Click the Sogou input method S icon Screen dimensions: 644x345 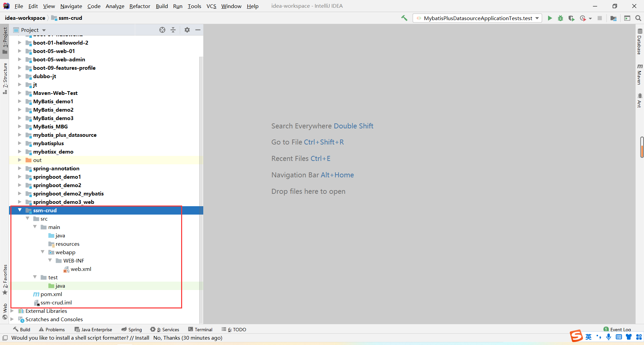(x=577, y=336)
